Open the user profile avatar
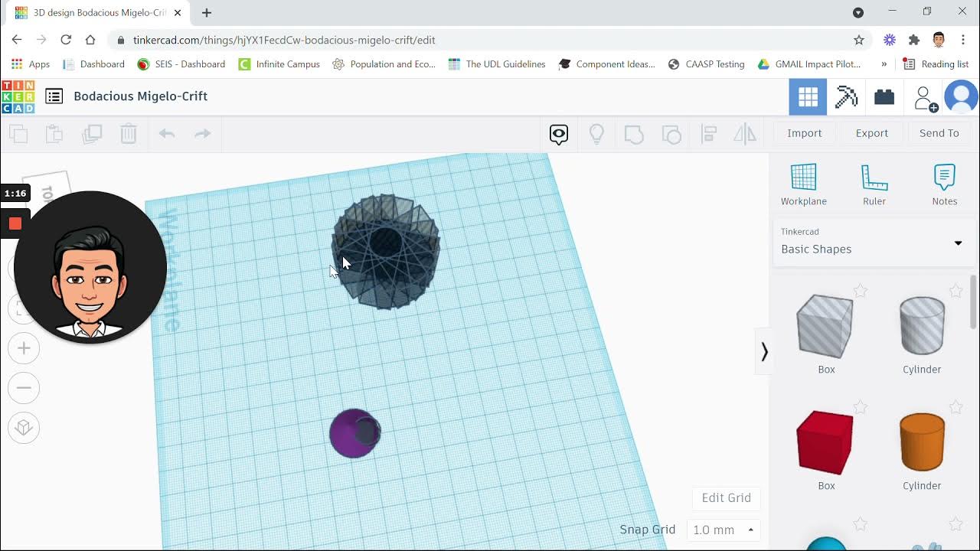 tap(961, 97)
